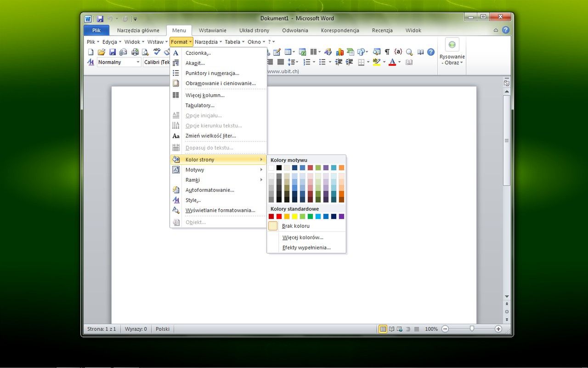This screenshot has width=588, height=368.
Task: Click Wyświetlanie formatowania... entry
Action: 218,210
